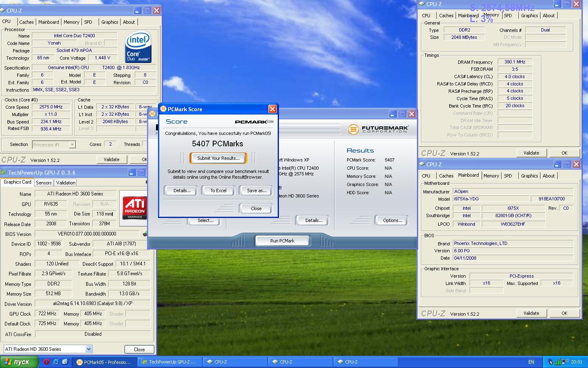Click the EN language indicator on the taskbar

531,362
